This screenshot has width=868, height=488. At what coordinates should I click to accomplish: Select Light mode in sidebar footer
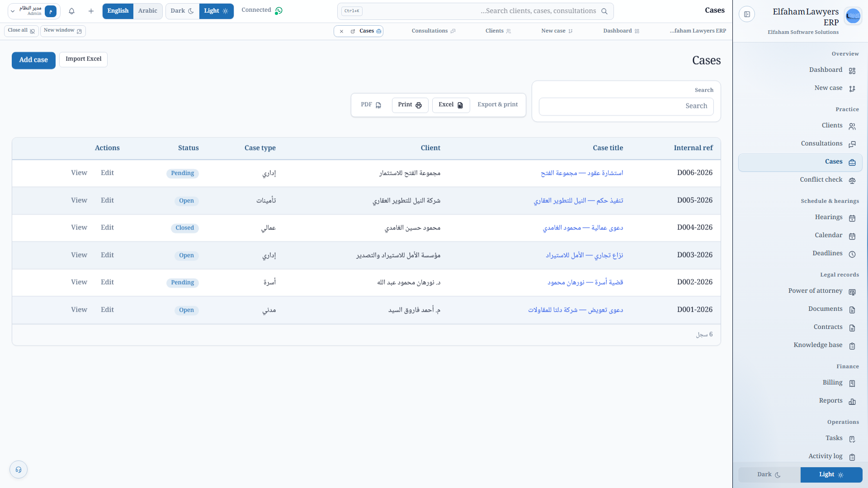[x=831, y=475]
